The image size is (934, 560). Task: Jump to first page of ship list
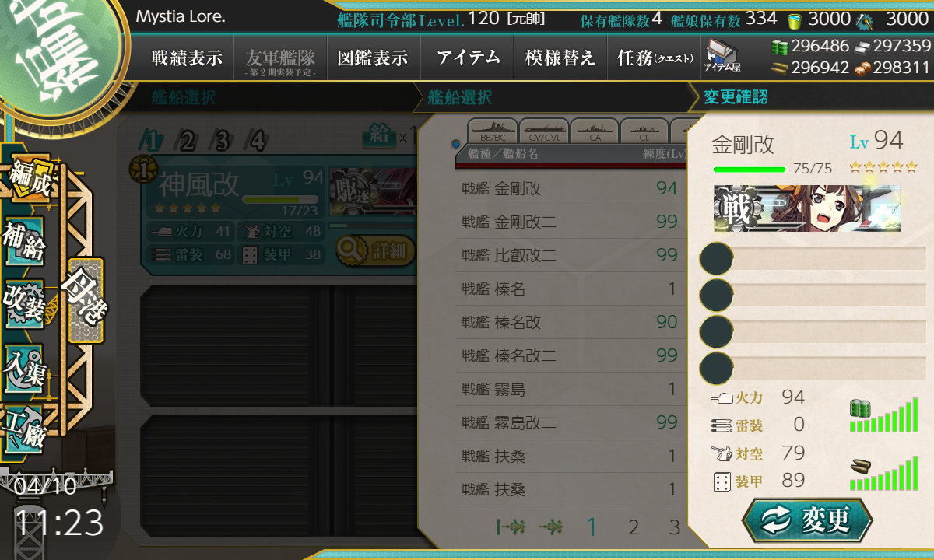click(511, 528)
